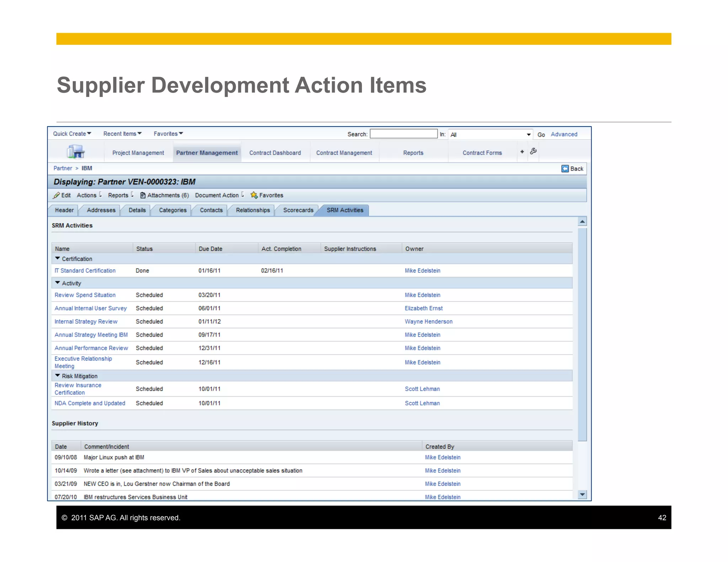This screenshot has height=562, width=728.
Task: Collapse the Activity group
Action: pos(58,283)
